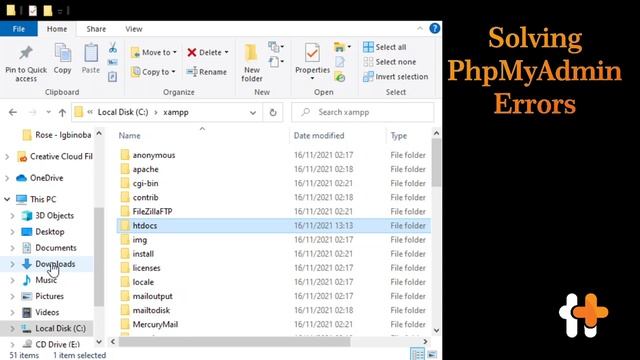Expand the 3D Objects node
This screenshot has width=640, height=360.
click(12, 216)
